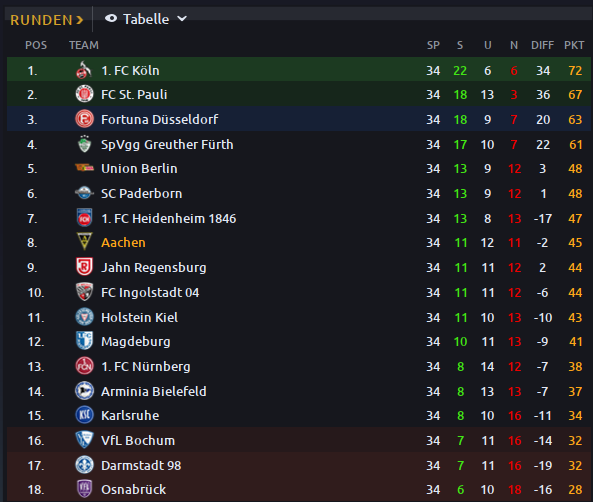Open the Tabelle view selector
Image resolution: width=593 pixels, height=502 pixels.
pyautogui.click(x=146, y=19)
